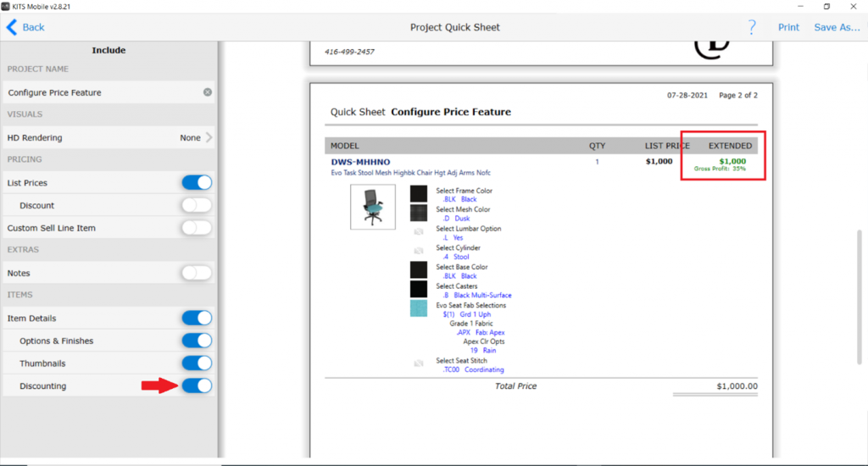The image size is (868, 466).
Task: Click the .B Black Multi-Surface casters value
Action: (x=478, y=295)
